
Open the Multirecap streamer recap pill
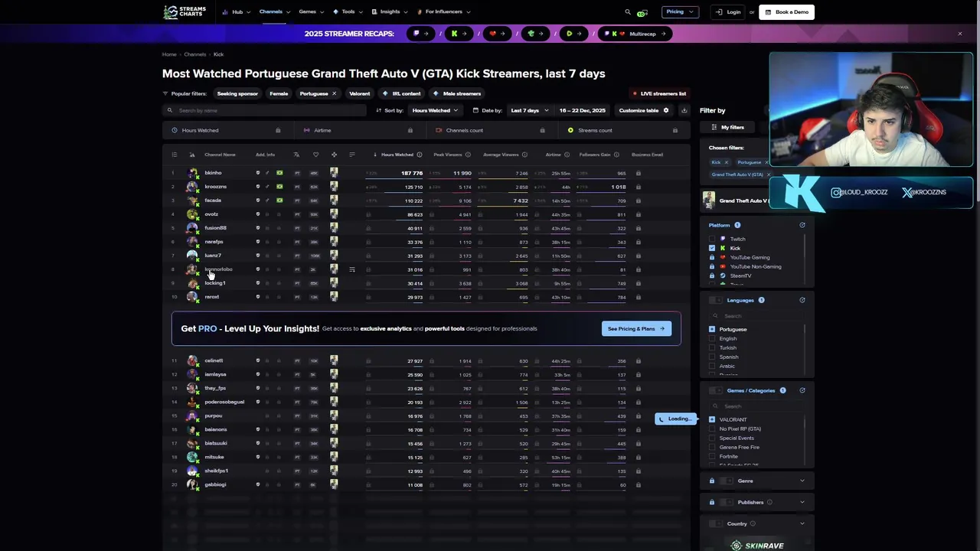(x=635, y=34)
